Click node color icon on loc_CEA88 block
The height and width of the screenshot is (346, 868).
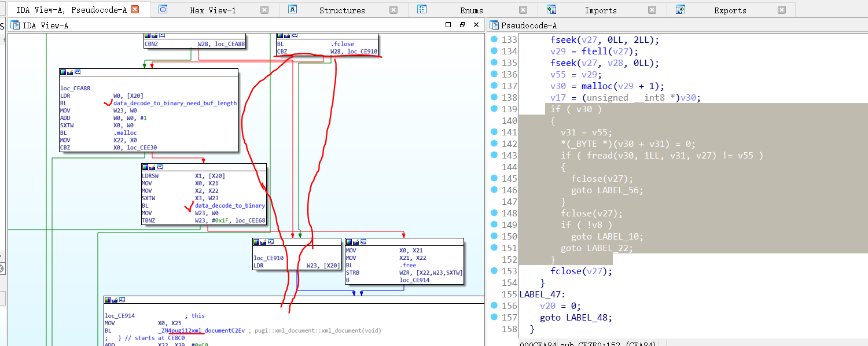pos(63,72)
